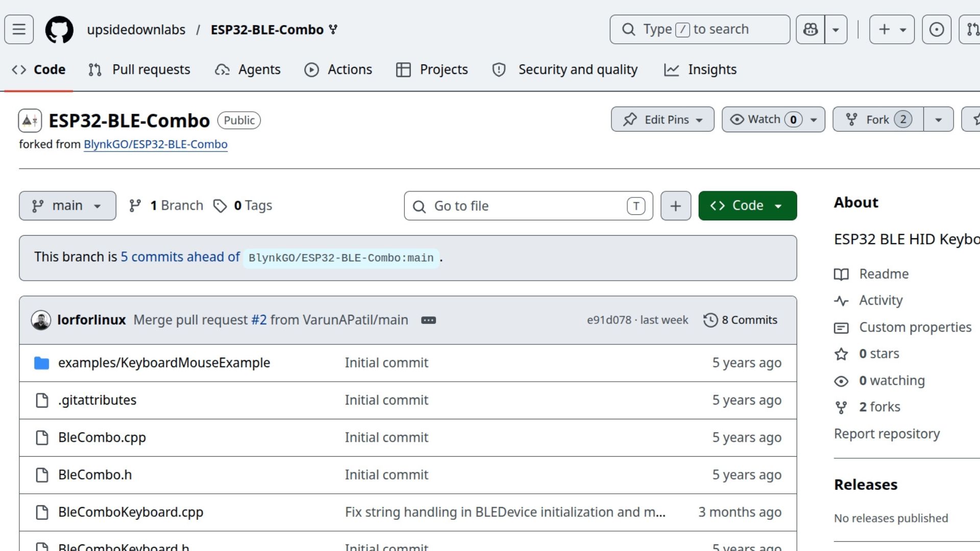Click the add file plus button
This screenshot has height=551, width=980.
(x=676, y=206)
